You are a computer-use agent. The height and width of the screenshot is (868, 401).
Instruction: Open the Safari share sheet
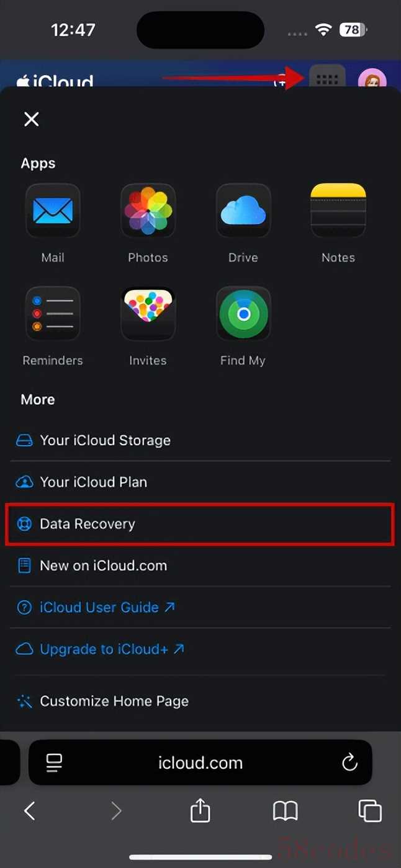point(200,811)
